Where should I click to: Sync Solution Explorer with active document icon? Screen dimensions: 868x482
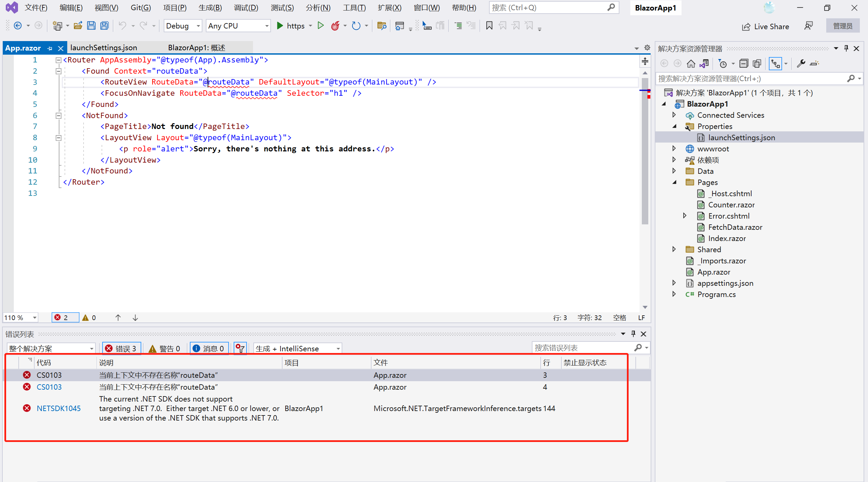704,63
